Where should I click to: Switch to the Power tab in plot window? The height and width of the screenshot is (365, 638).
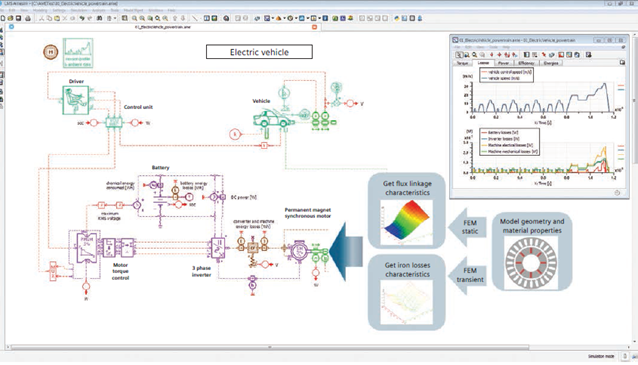pyautogui.click(x=503, y=63)
